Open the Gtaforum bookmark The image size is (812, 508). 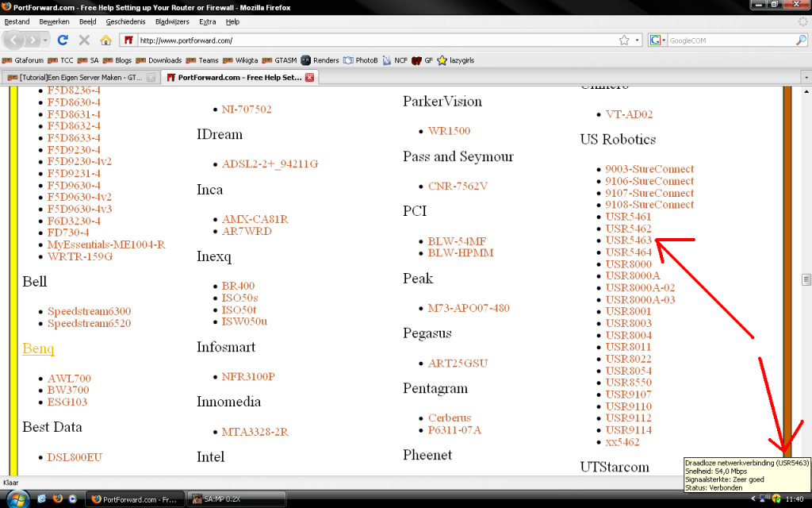point(23,60)
